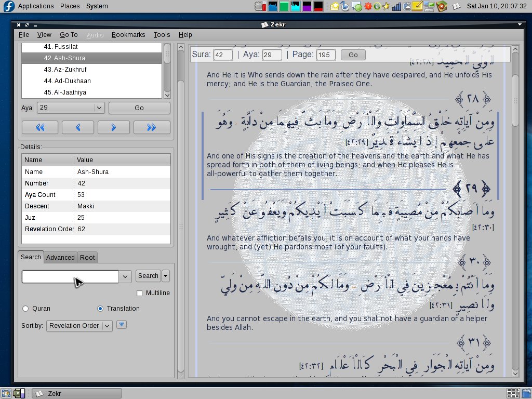
Task: Click the search text input box
Action: tap(70, 276)
